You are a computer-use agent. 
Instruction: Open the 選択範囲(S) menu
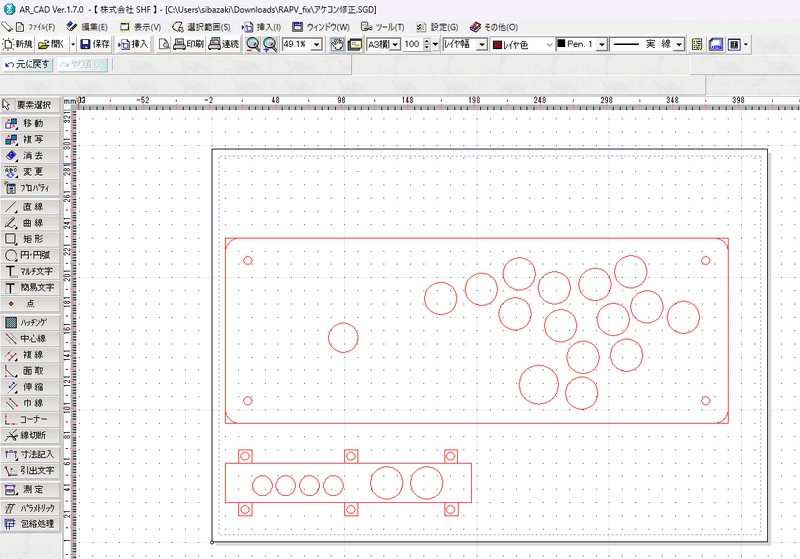tap(202, 27)
